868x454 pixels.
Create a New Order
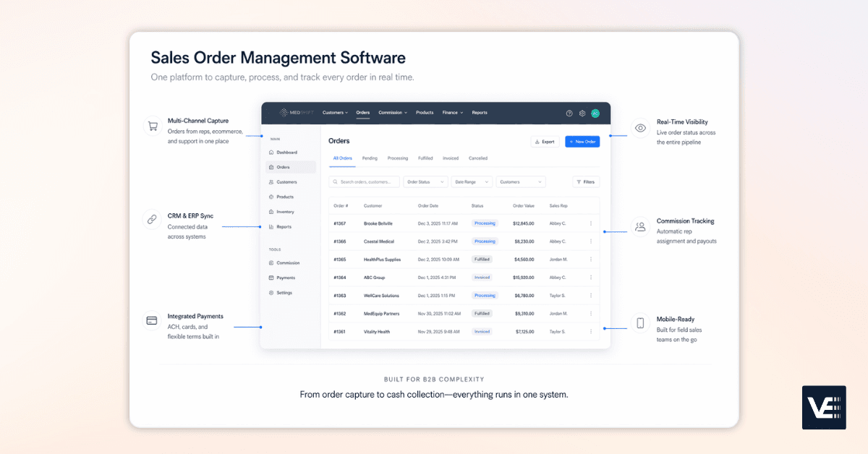(x=582, y=141)
